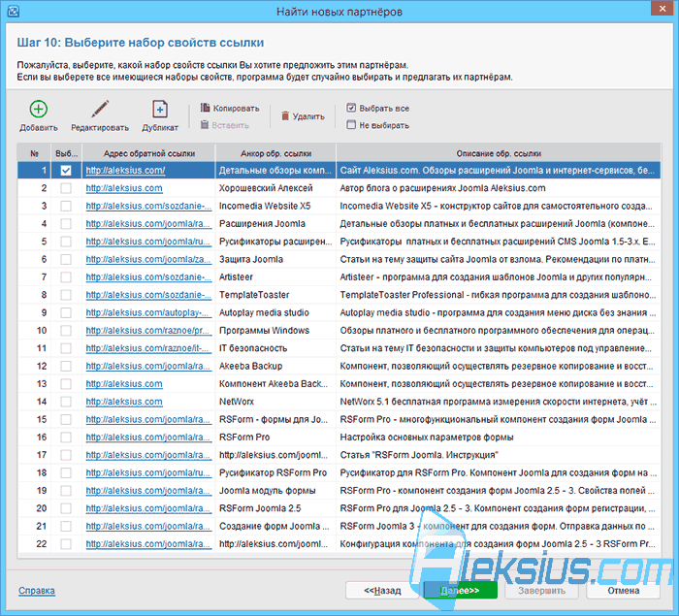Click the Редактировать pencil icon
This screenshot has height=616, width=679.
coord(100,110)
